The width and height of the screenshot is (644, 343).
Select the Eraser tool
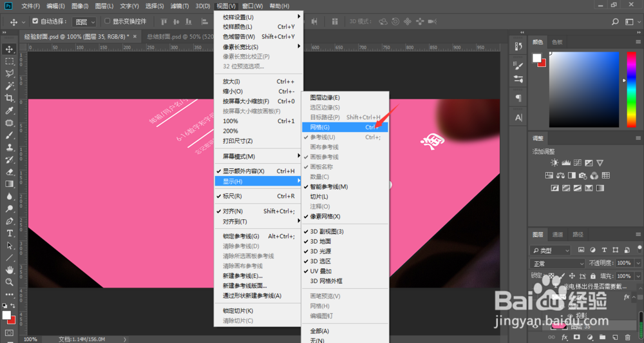(9, 172)
